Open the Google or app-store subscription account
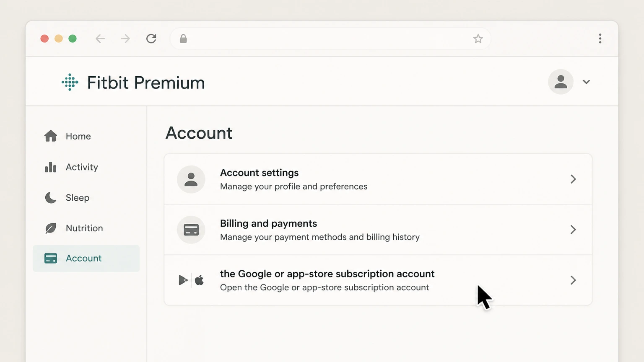 tap(378, 280)
